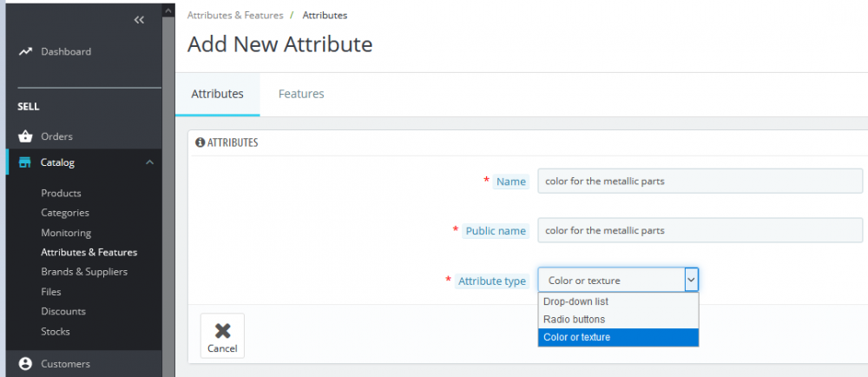Click the Cancel X icon

click(x=222, y=330)
